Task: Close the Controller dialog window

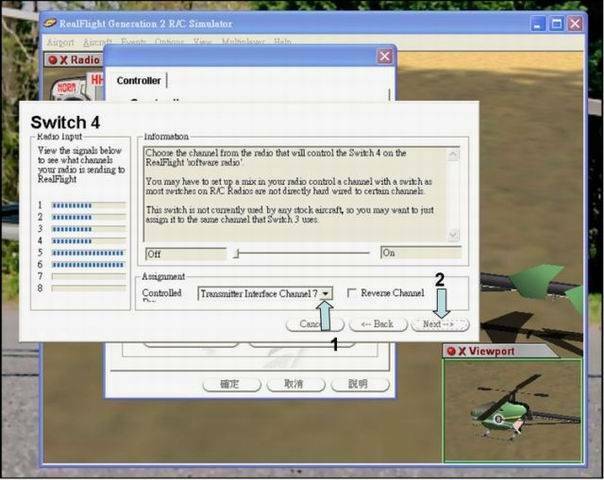Action: 384,57
